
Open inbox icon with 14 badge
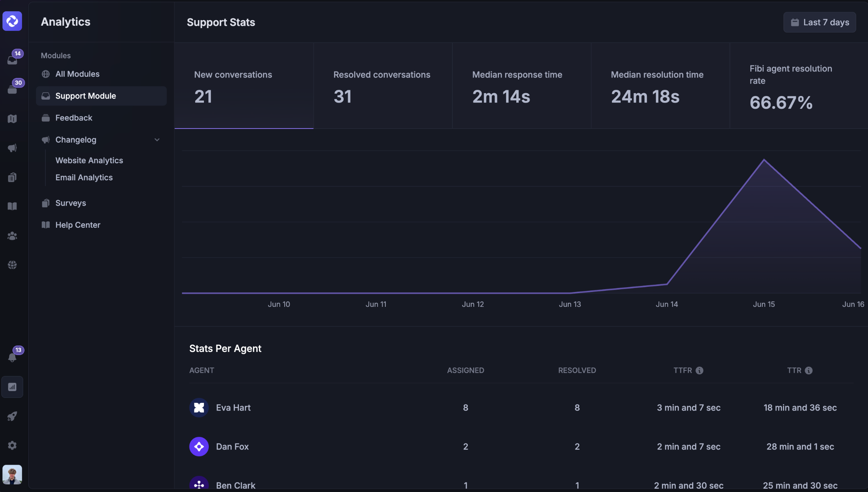(x=12, y=60)
